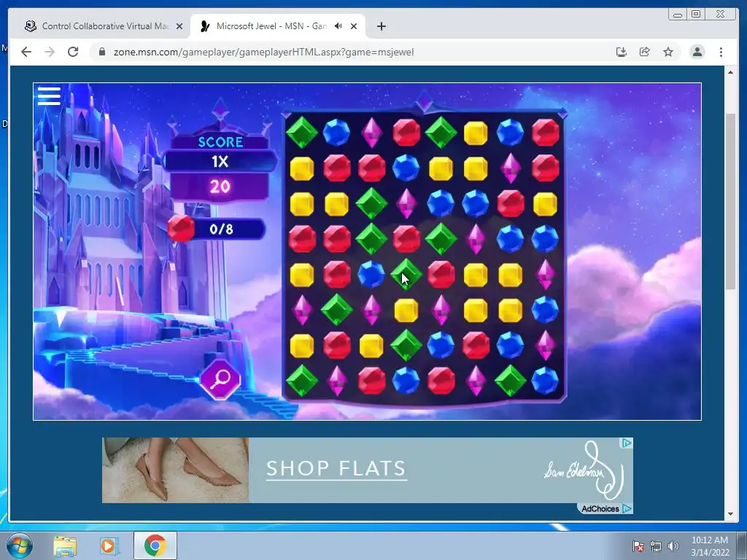Open Windows Media Player from taskbar

pos(108,546)
